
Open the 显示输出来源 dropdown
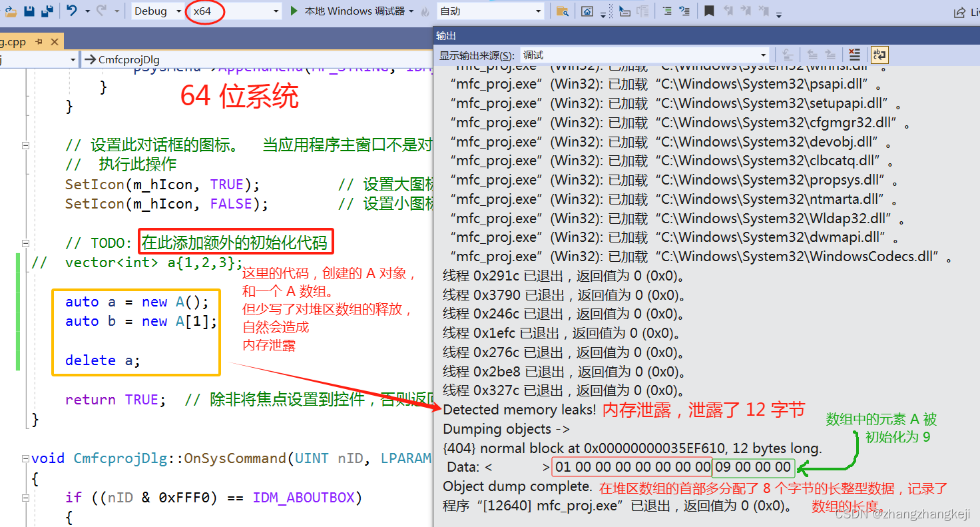tap(644, 55)
